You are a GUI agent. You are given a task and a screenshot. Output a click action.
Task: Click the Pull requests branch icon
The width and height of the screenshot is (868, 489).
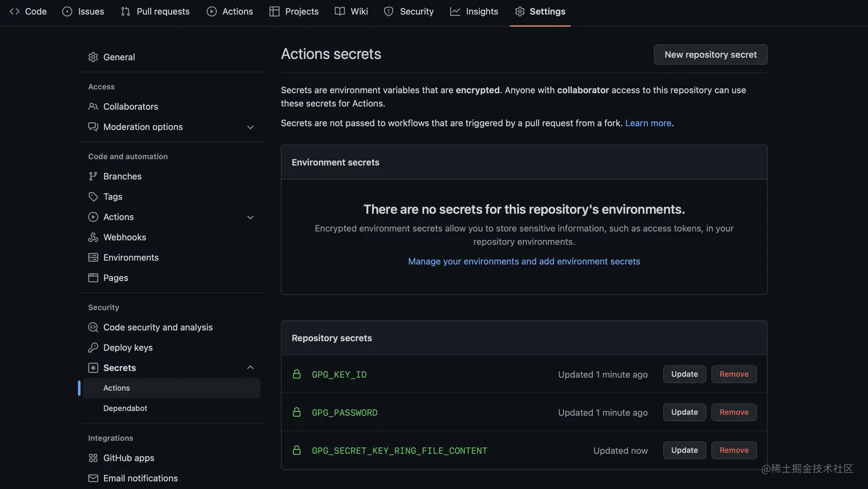pos(126,11)
